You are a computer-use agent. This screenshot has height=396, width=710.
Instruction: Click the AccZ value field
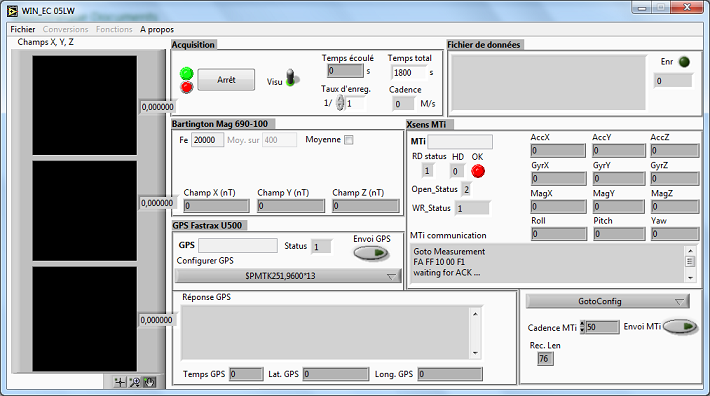675,150
